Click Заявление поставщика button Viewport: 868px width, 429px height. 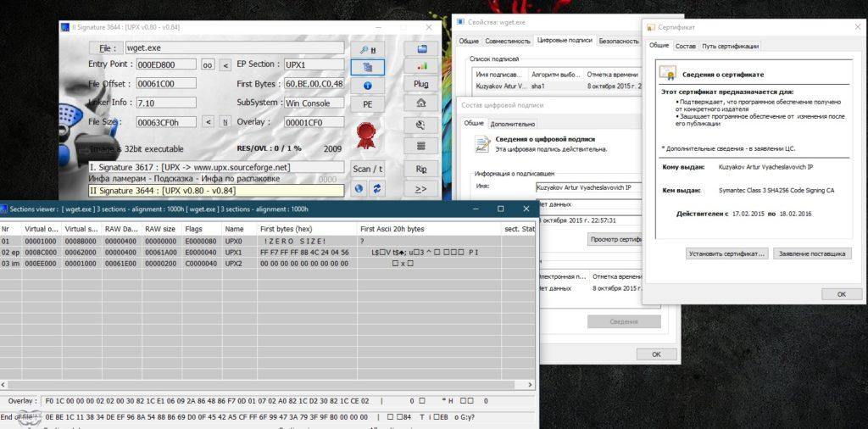[811, 253]
